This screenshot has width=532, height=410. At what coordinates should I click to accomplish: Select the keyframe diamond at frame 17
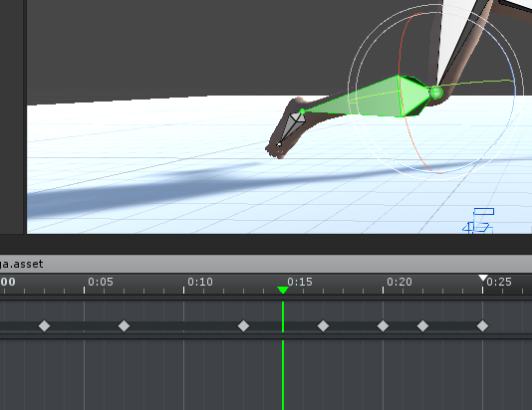[324, 326]
